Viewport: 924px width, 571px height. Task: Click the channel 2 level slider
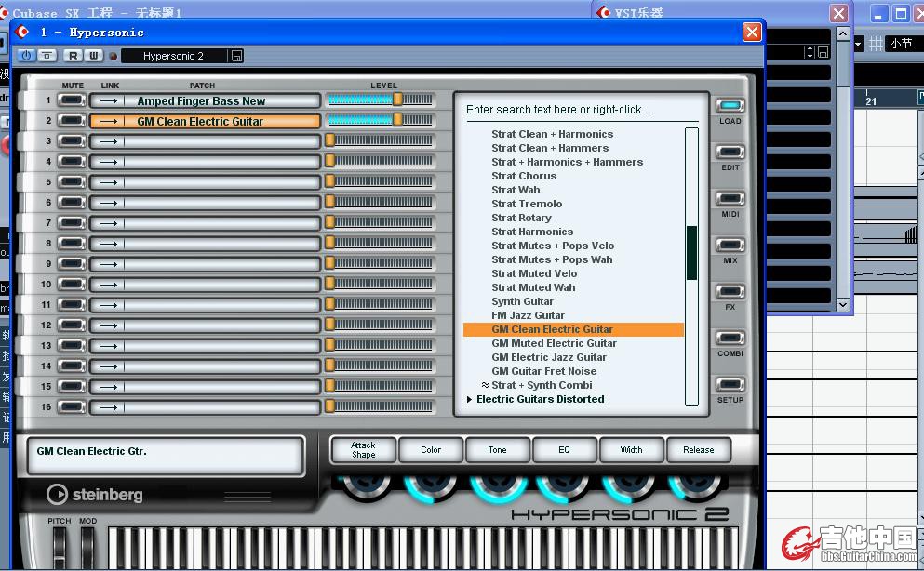(x=381, y=121)
